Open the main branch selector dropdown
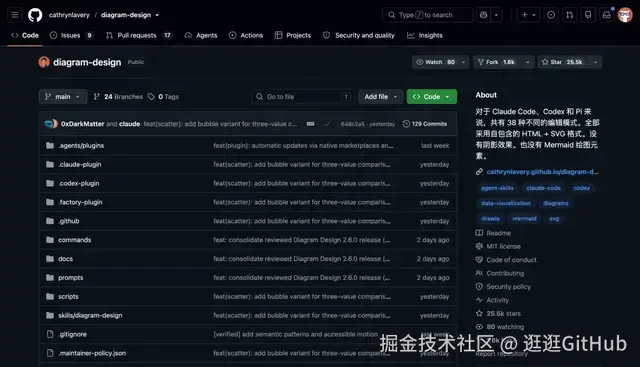 (63, 97)
